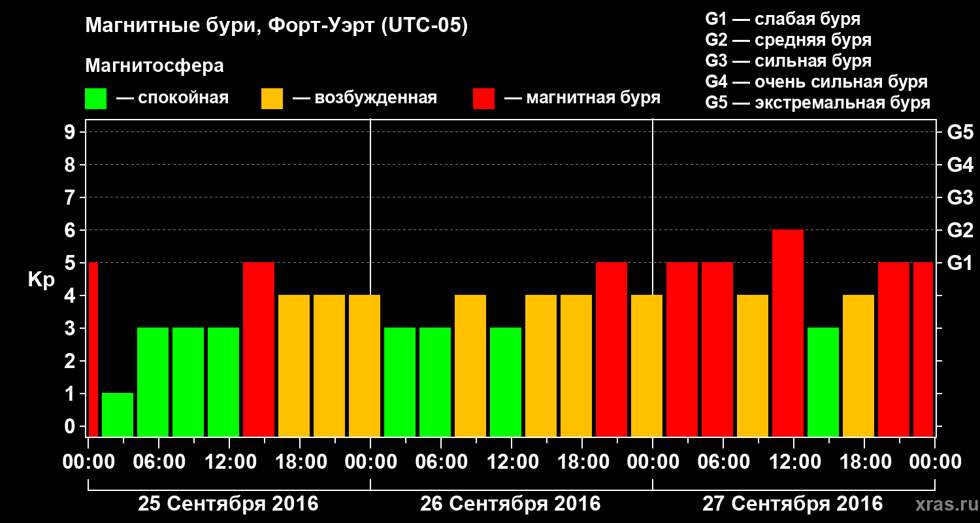
Task: Click the yellow bar crossing midnight into 26 Сентября
Action: 365,365
